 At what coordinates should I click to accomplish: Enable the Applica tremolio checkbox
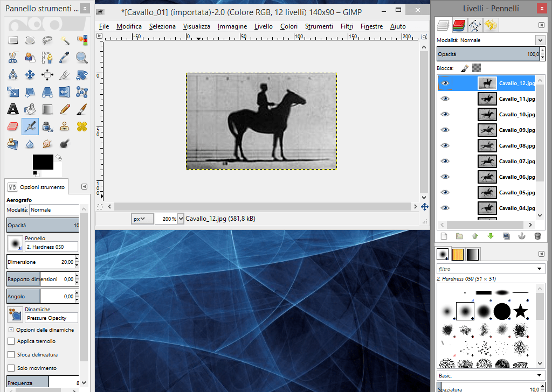[x=11, y=341]
